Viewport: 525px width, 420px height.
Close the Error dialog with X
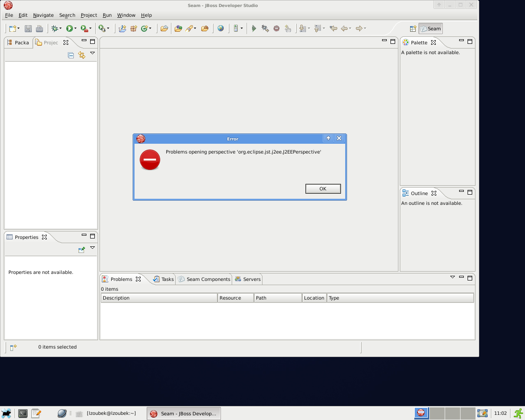point(339,138)
